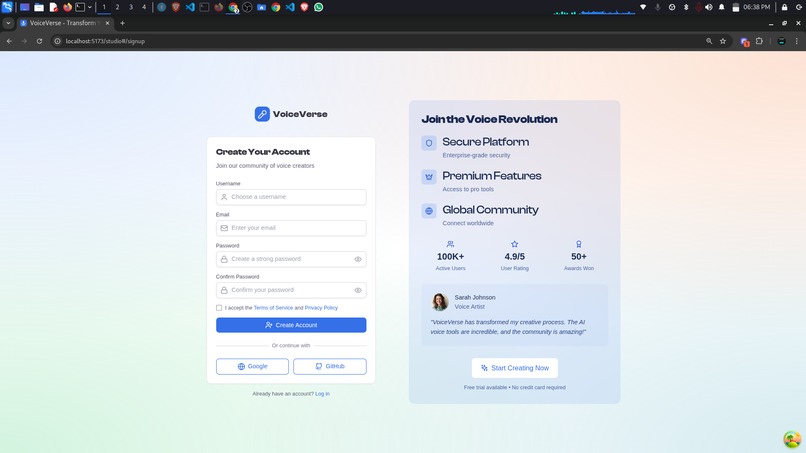Viewport: 806px width, 453px height.
Task: Open the zoom magnifier icon in address bar
Action: pyautogui.click(x=709, y=41)
